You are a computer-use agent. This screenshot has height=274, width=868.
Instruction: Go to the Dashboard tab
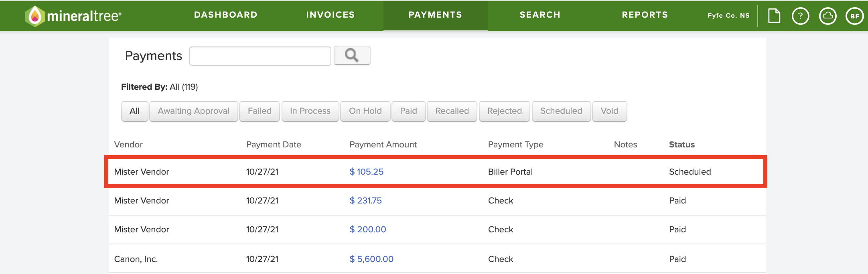point(226,15)
